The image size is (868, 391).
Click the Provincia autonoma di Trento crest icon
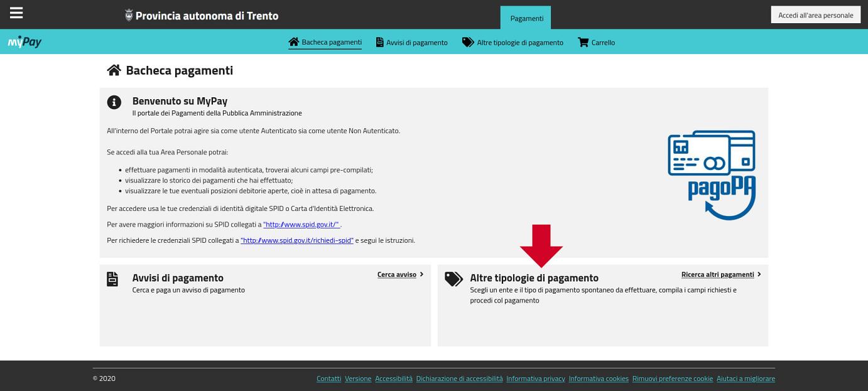129,16
